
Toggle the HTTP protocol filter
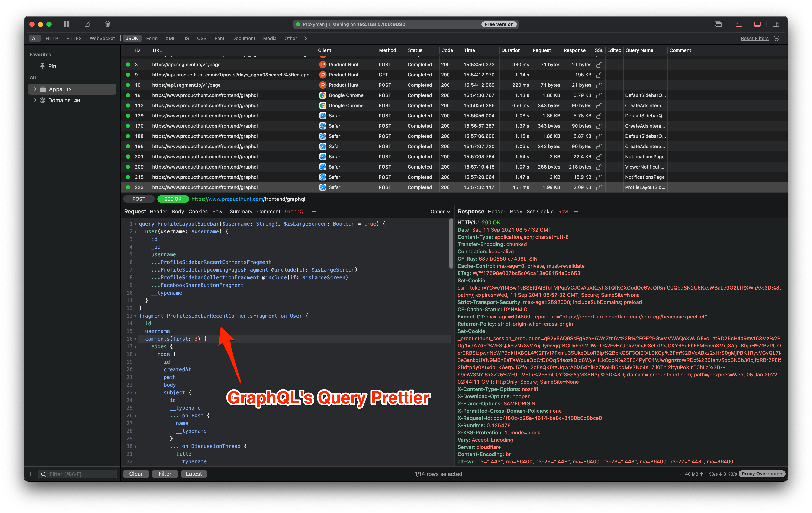pos(52,38)
